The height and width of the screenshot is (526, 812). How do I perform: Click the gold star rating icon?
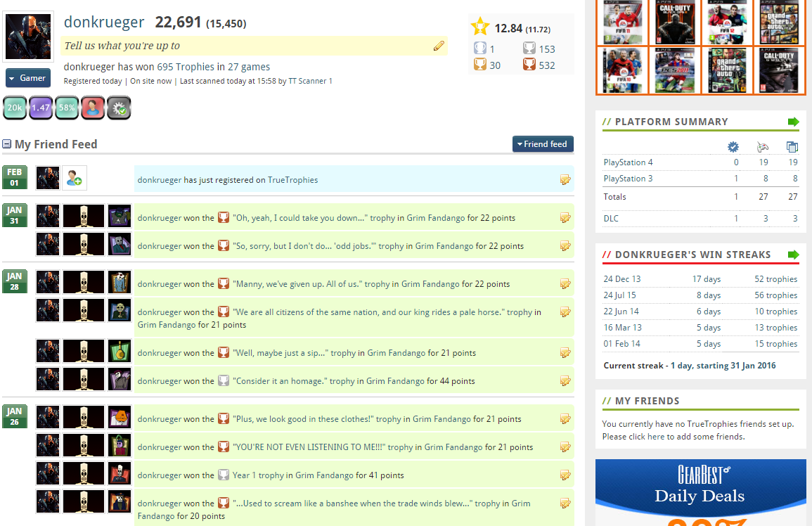pos(480,27)
